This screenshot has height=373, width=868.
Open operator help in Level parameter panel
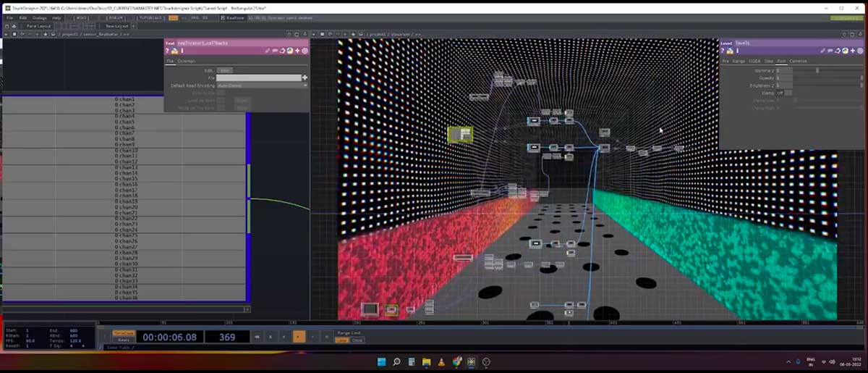click(x=723, y=51)
